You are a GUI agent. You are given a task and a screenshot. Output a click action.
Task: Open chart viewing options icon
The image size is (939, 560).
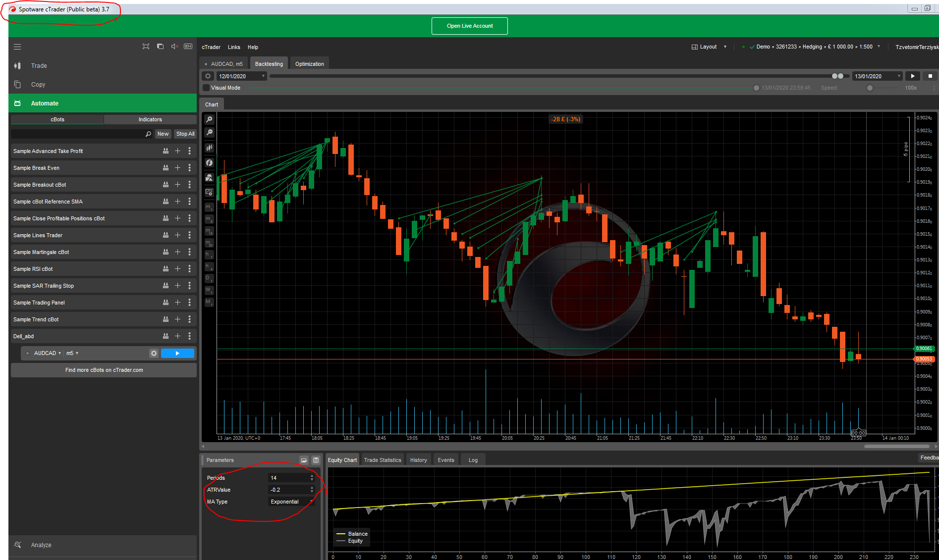click(x=209, y=192)
